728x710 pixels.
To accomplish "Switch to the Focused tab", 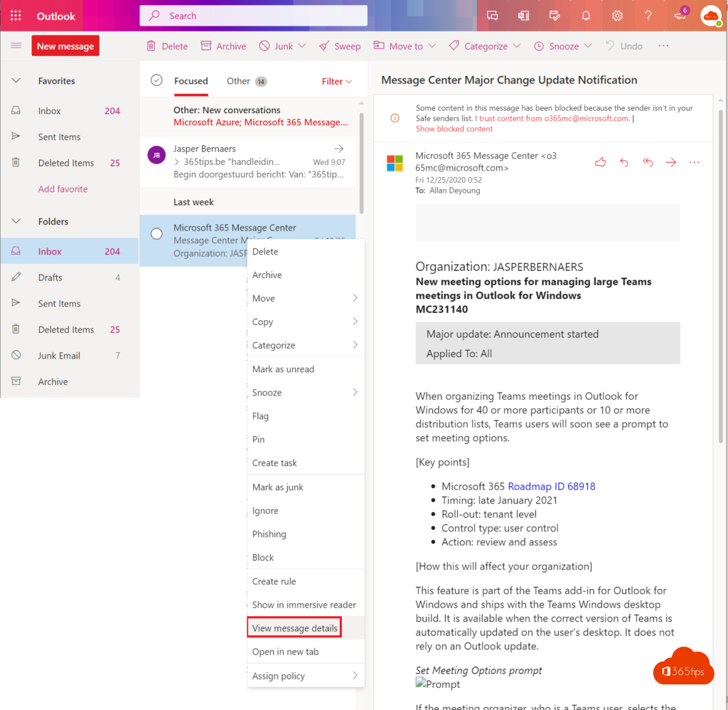I will tap(191, 81).
